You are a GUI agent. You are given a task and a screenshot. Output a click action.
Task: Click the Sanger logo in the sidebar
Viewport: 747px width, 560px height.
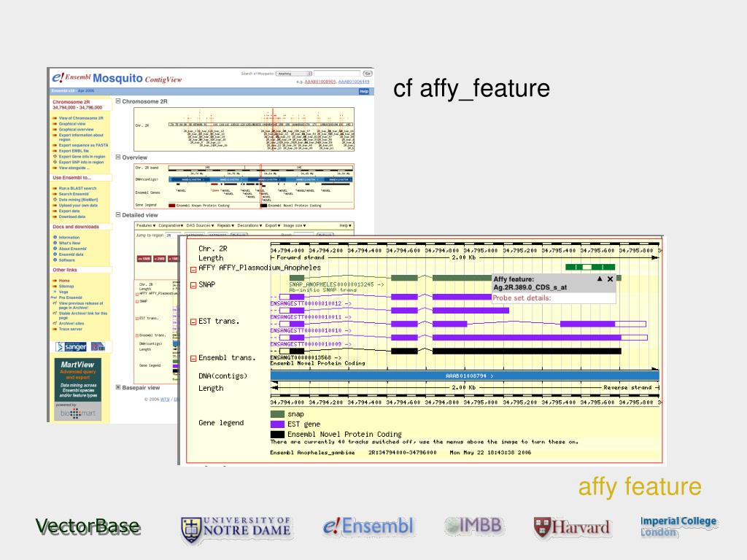pyautogui.click(x=71, y=346)
